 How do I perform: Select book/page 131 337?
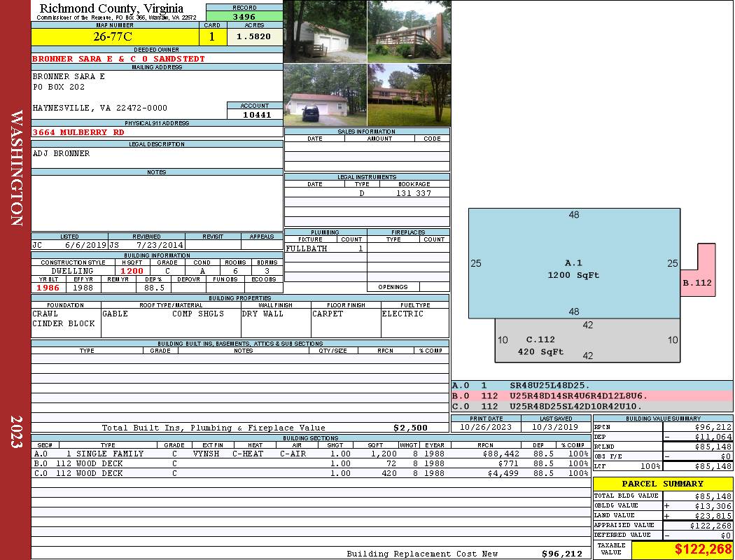click(414, 193)
